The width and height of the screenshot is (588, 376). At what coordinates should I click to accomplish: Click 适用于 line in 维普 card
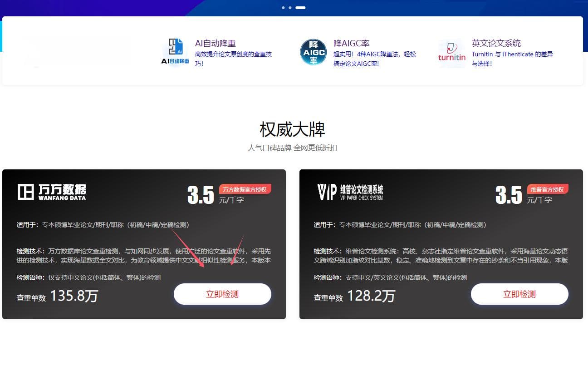coord(400,225)
